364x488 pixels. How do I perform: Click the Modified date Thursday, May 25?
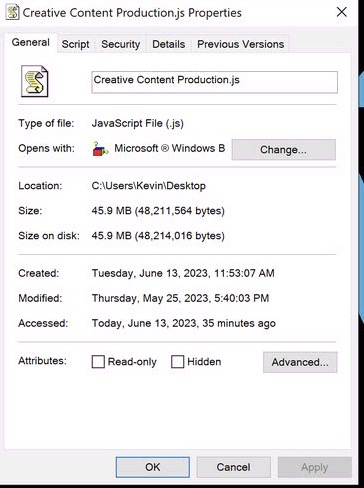(180, 298)
